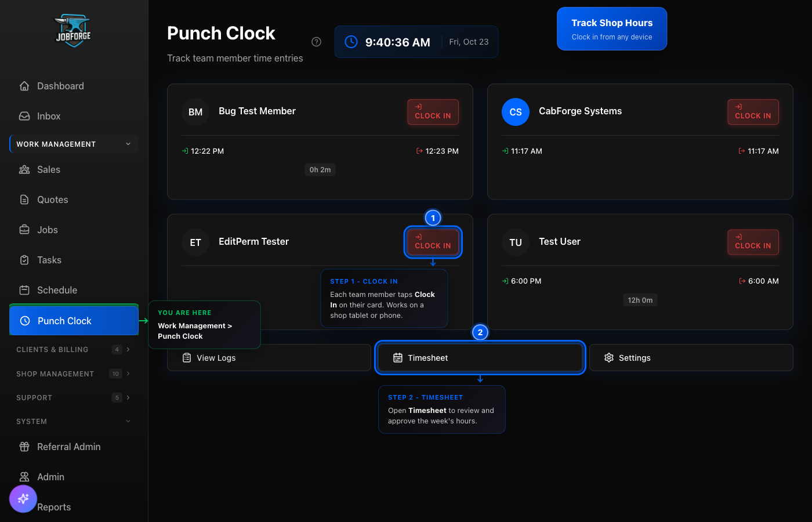This screenshot has height=522, width=812.
Task: Click the Track Shop Hours banner
Action: tap(612, 29)
